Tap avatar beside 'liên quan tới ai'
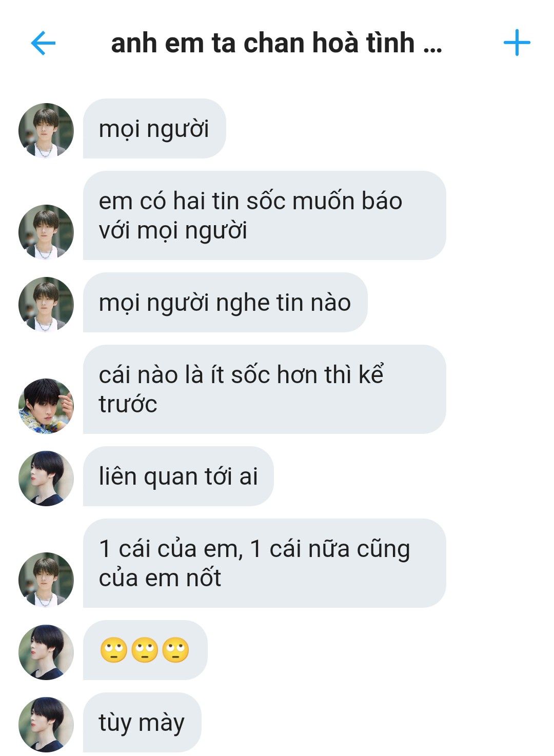 tap(46, 478)
